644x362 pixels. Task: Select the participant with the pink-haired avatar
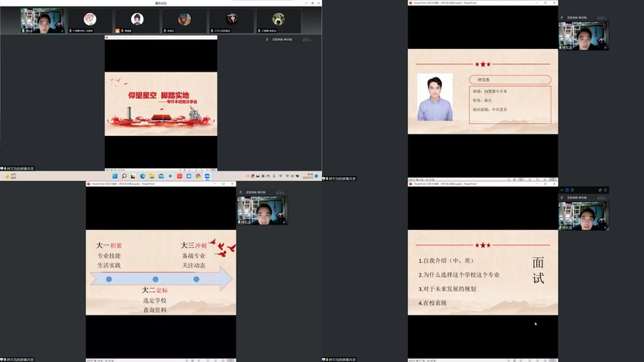(x=89, y=19)
